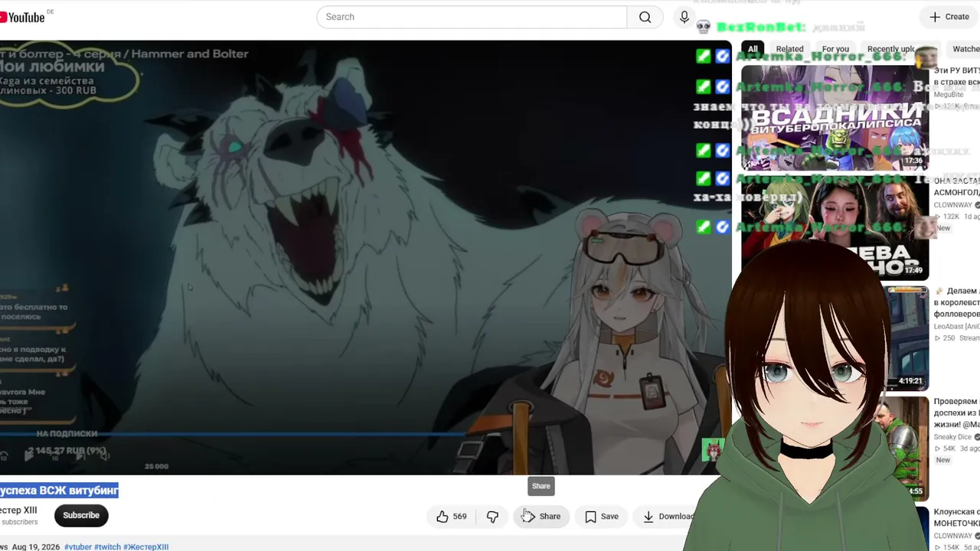980x551 pixels.
Task: Open the thumbnail with 4:55 duration
Action: tap(901, 448)
